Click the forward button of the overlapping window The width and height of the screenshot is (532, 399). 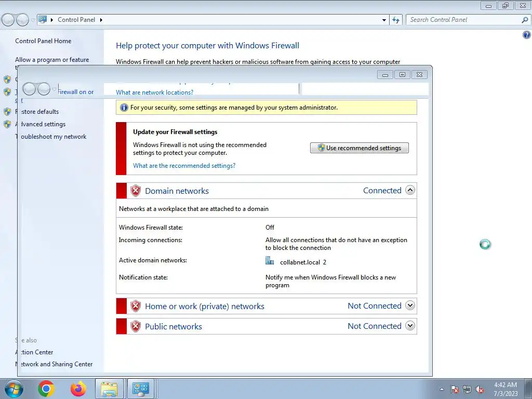44,89
